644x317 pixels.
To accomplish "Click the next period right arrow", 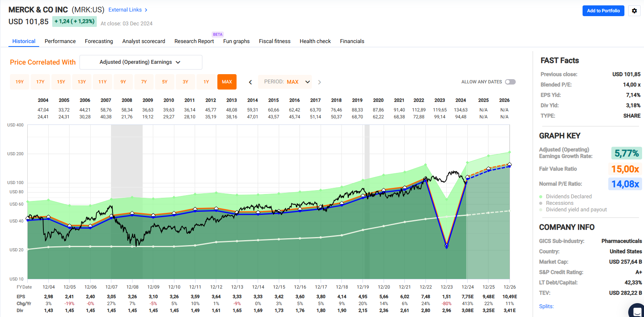I will (x=319, y=82).
